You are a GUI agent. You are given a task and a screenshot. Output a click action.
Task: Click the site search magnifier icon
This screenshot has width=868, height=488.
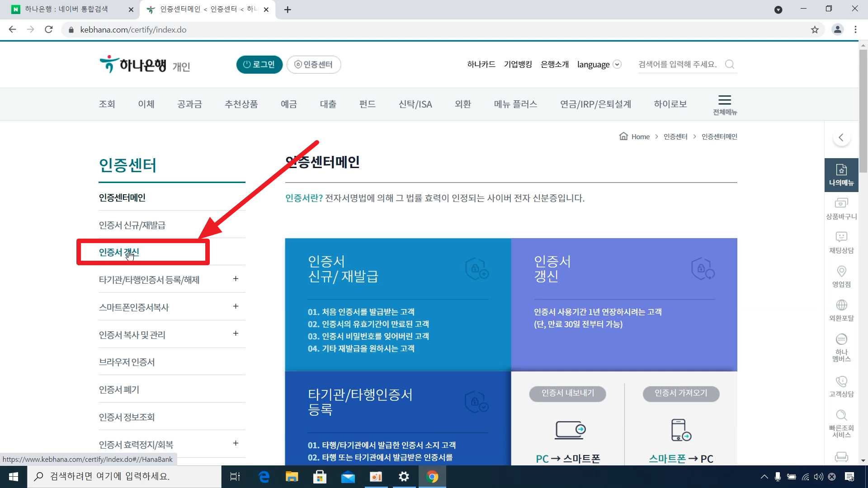tap(729, 64)
